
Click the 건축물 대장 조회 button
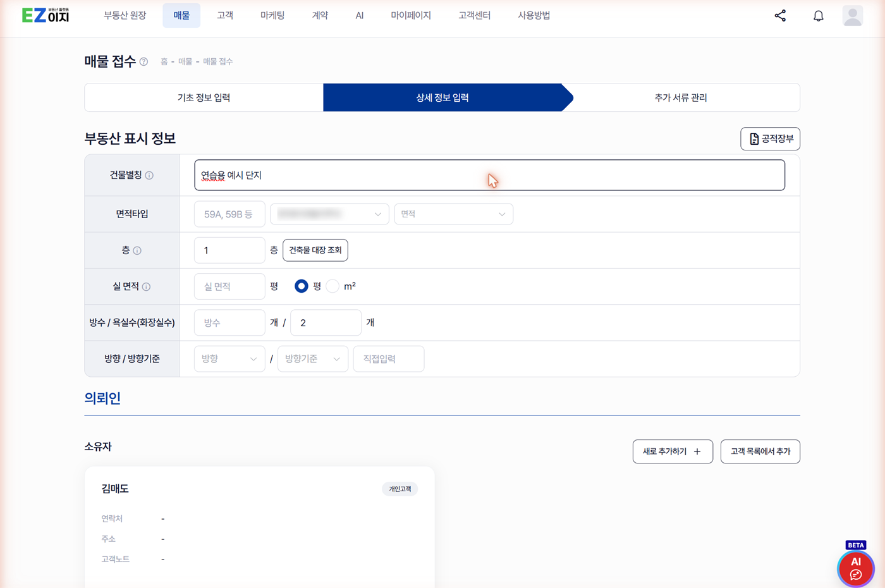point(315,250)
